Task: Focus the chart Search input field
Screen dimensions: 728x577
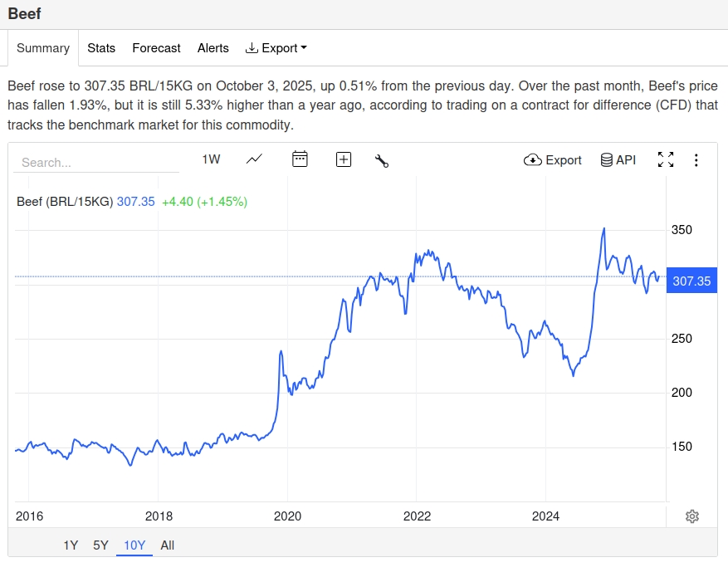Action: click(x=96, y=163)
